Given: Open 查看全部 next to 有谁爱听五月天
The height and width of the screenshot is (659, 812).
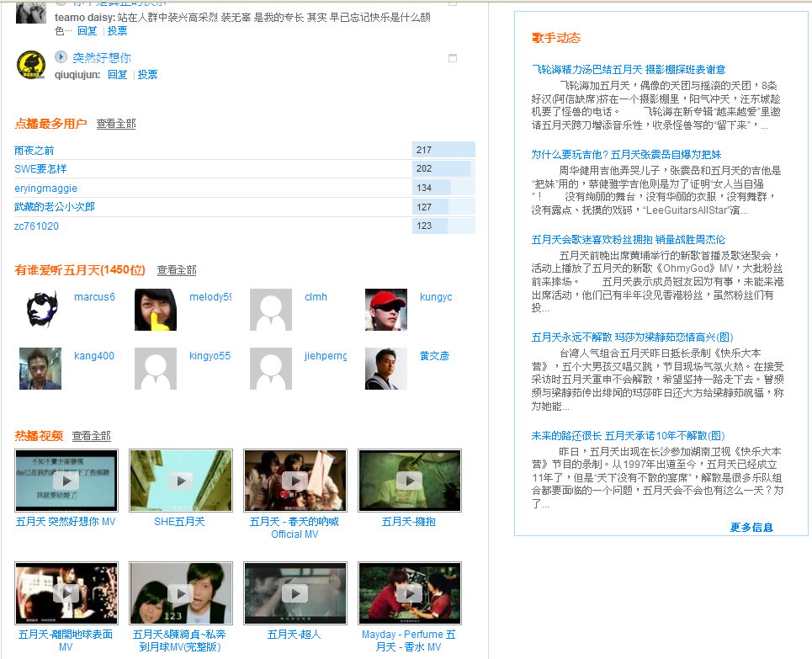Looking at the screenshot, I should coord(177,270).
